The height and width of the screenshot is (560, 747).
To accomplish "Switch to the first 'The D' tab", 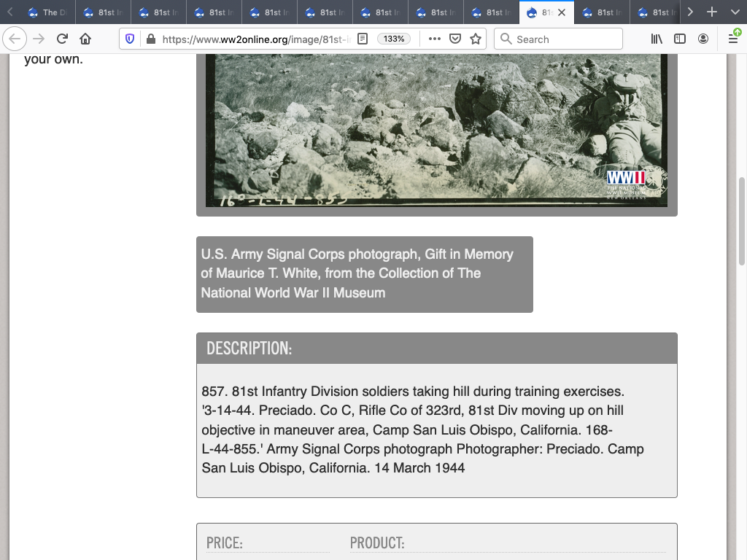I will pyautogui.click(x=48, y=12).
